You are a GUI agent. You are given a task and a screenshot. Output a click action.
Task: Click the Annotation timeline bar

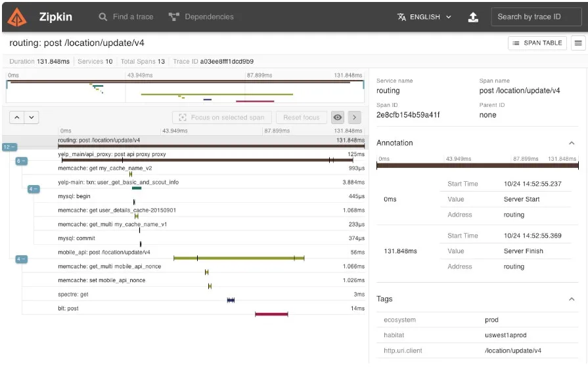(478, 165)
